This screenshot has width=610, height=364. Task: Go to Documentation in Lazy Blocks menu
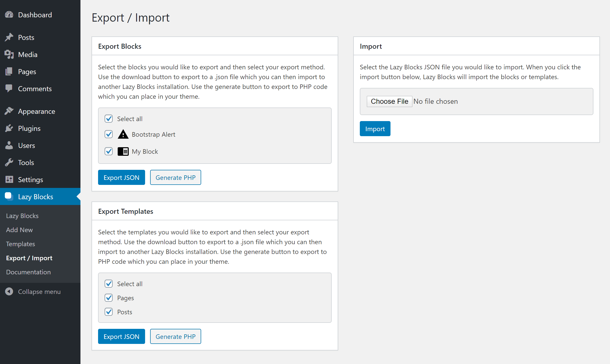pyautogui.click(x=28, y=272)
